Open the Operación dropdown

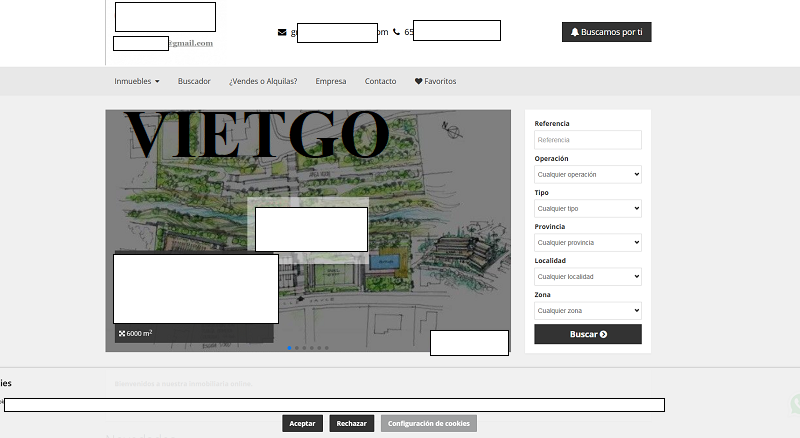pyautogui.click(x=588, y=174)
